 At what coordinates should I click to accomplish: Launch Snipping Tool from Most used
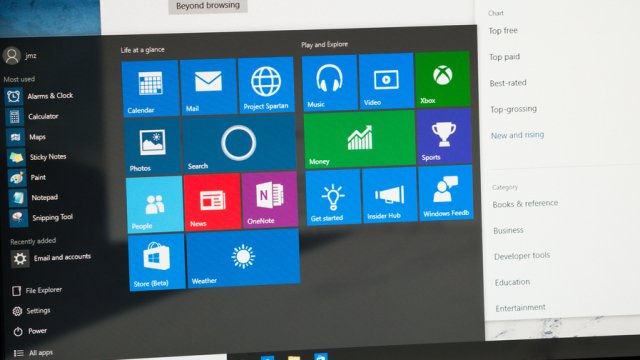[42, 218]
